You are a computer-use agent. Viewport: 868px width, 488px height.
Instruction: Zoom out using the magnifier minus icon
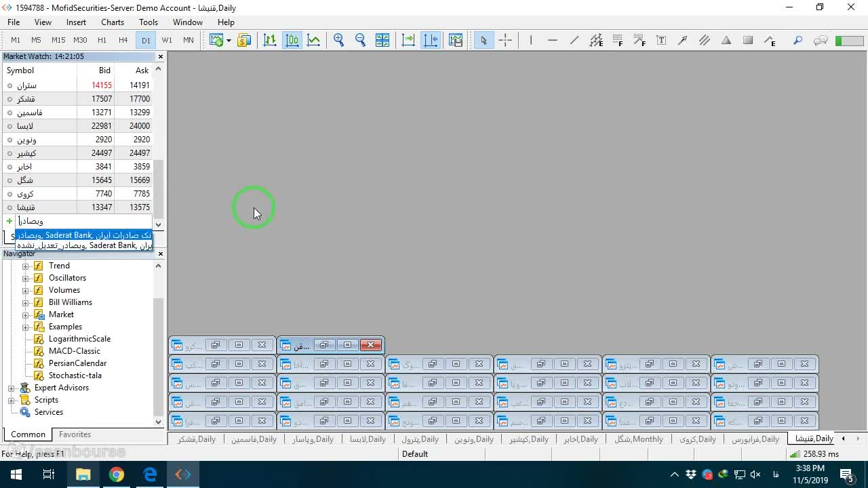[361, 41]
